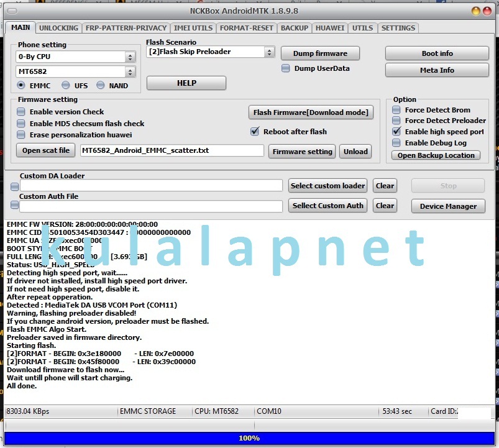Click 'Preloader saved in firmware directory.' line

coord(74,337)
